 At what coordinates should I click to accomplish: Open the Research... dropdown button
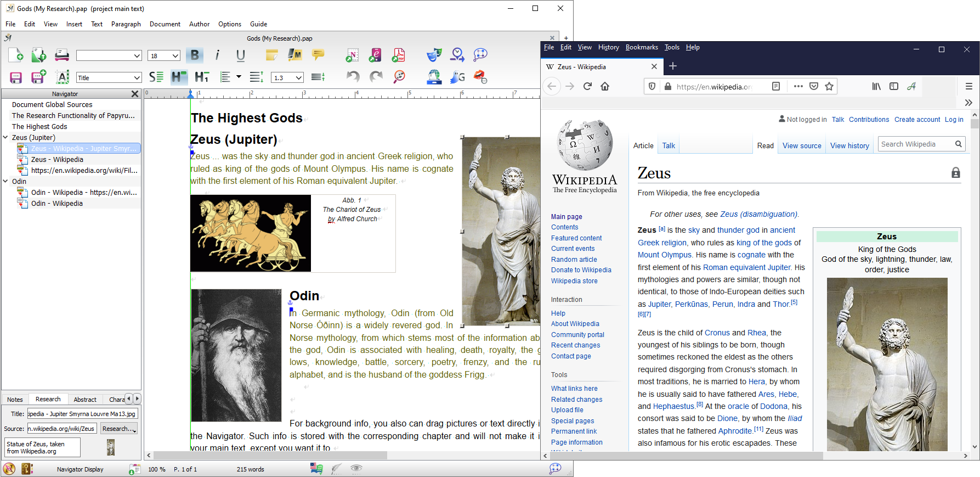coord(119,429)
